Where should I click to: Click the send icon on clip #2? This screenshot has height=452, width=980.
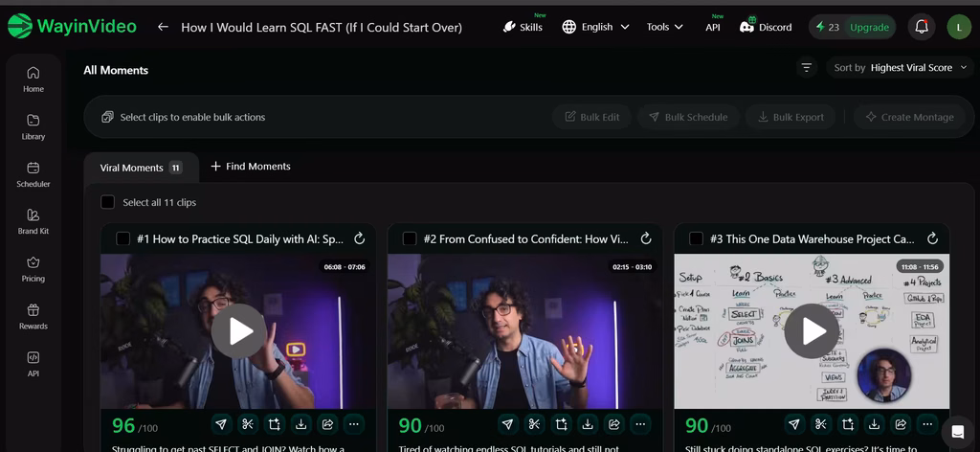(x=508, y=424)
